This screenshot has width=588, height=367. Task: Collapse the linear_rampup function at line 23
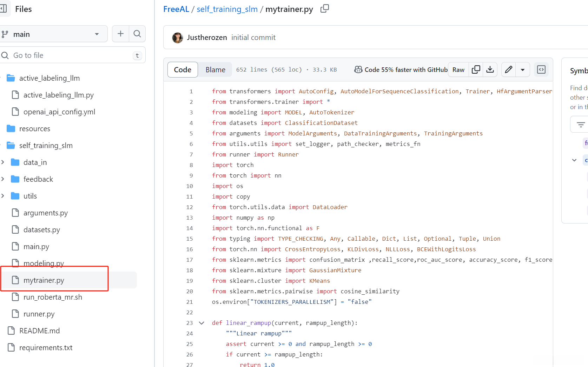(x=201, y=323)
